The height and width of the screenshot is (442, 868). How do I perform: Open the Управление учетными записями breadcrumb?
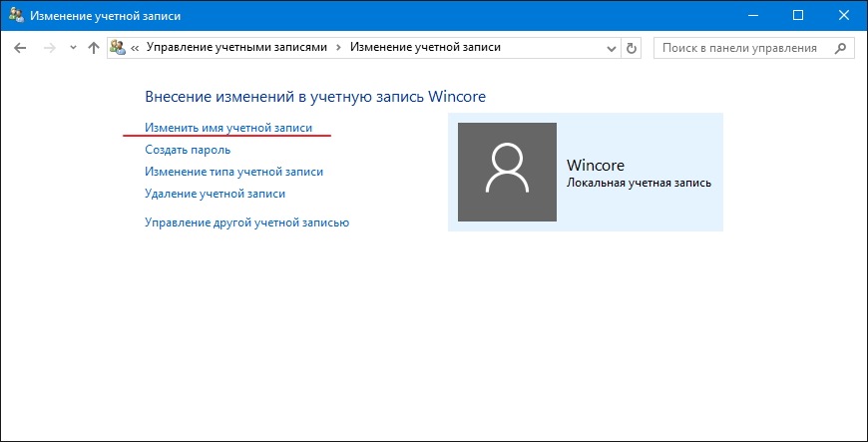[236, 47]
